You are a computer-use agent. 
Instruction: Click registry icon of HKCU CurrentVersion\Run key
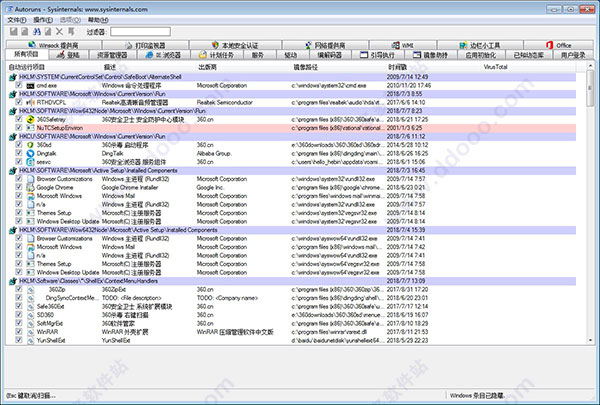click(x=13, y=137)
